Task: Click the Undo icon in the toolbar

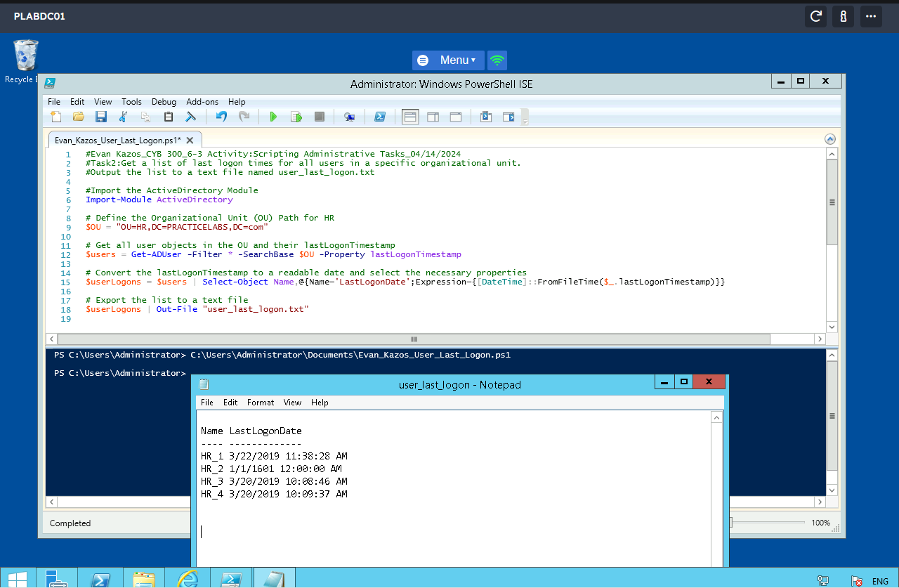Action: pyautogui.click(x=221, y=117)
